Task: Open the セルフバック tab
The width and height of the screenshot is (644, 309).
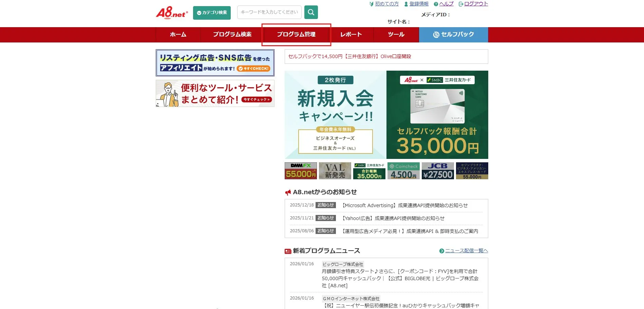Action: pos(454,35)
